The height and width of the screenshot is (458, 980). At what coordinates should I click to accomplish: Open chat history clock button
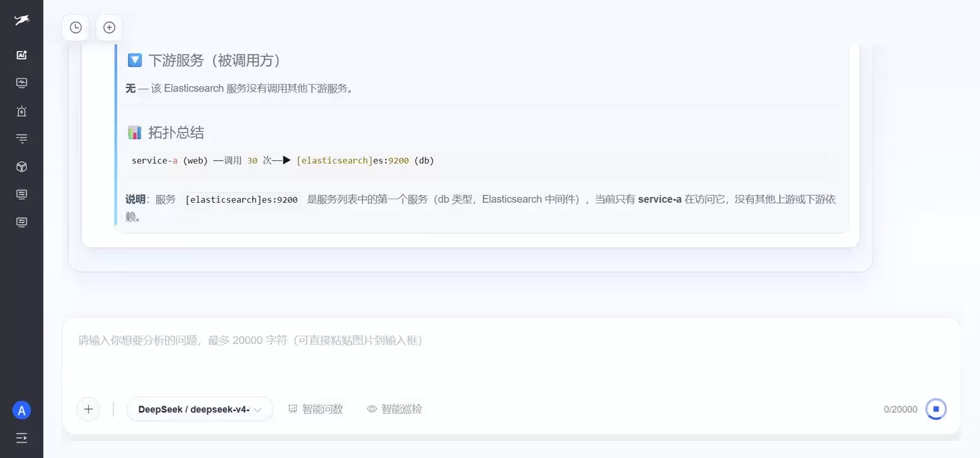coord(76,27)
